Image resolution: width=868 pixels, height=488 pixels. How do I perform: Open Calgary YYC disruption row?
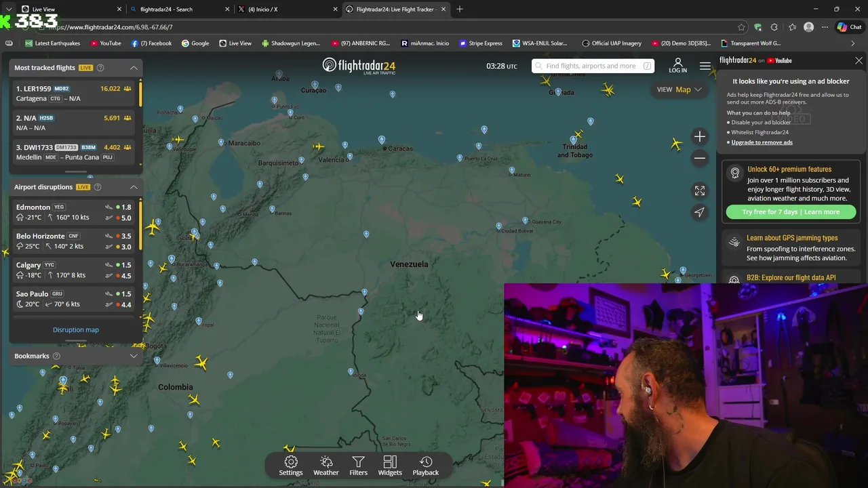click(x=74, y=270)
